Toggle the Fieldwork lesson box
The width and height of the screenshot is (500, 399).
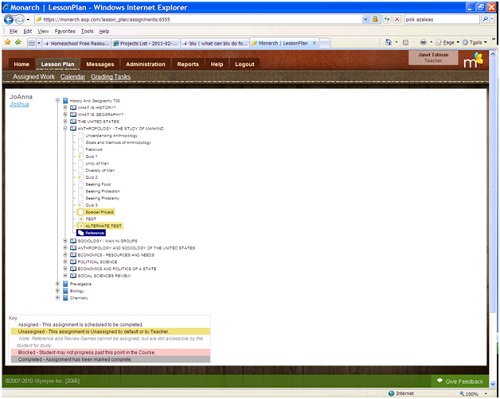coord(81,149)
